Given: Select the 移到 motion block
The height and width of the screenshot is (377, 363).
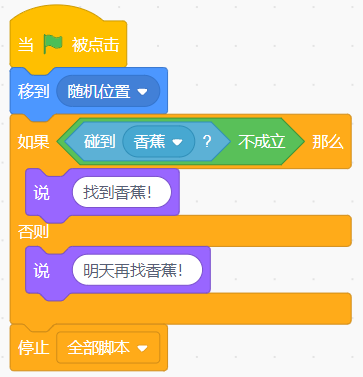Looking at the screenshot, I should (33, 91).
